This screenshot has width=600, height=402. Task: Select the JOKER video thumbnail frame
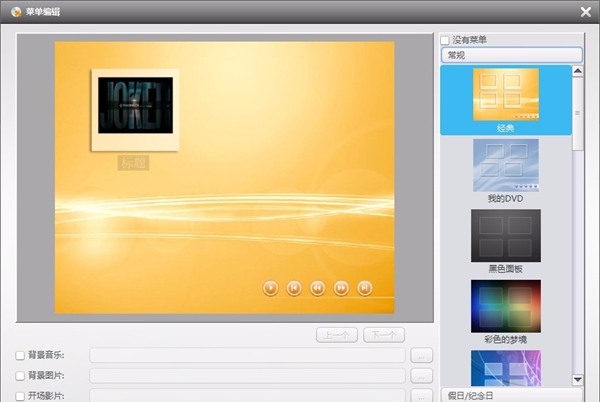pos(135,110)
